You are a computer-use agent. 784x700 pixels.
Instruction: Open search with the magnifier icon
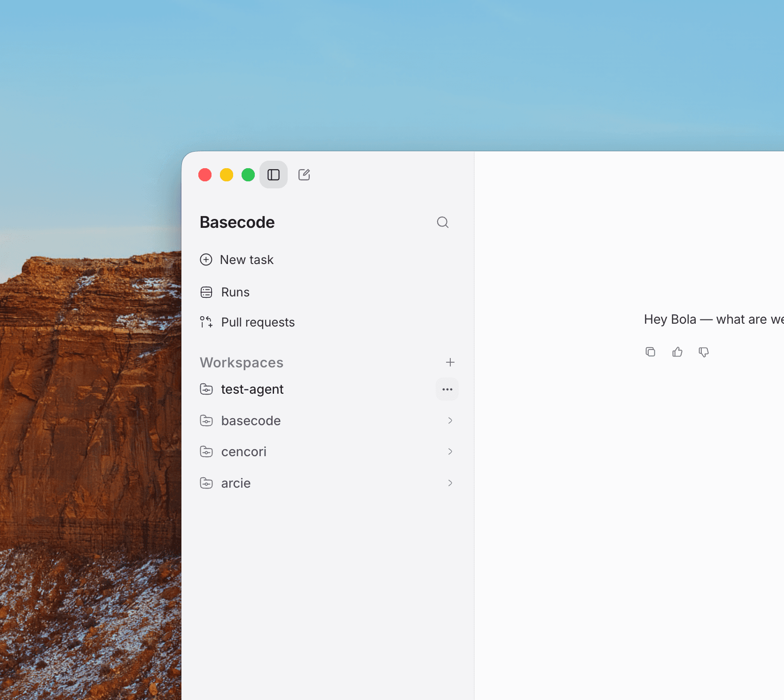click(x=443, y=222)
